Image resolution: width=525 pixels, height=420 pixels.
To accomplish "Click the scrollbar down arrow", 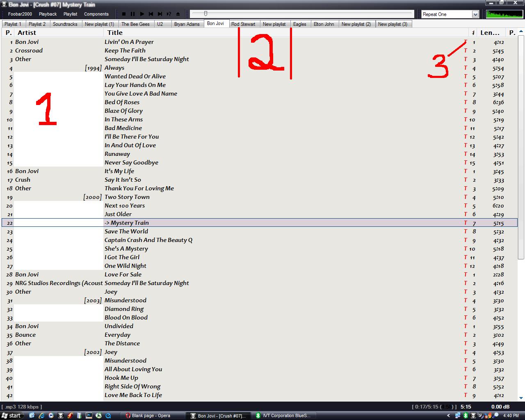I will [521, 398].
